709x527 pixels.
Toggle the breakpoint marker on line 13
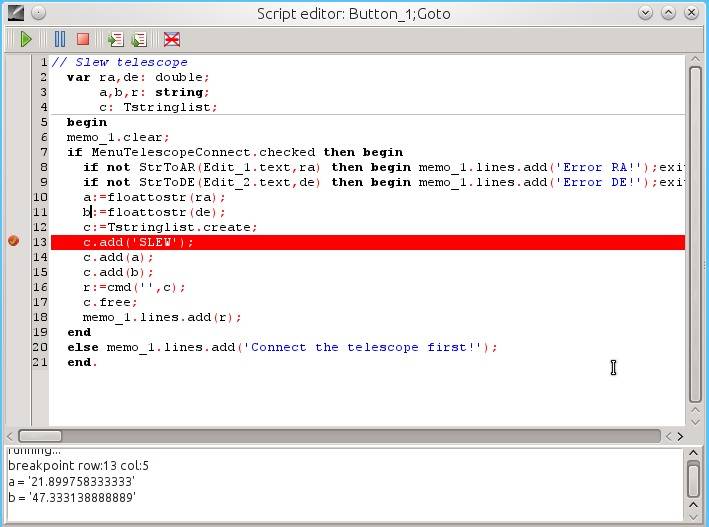[x=14, y=241]
